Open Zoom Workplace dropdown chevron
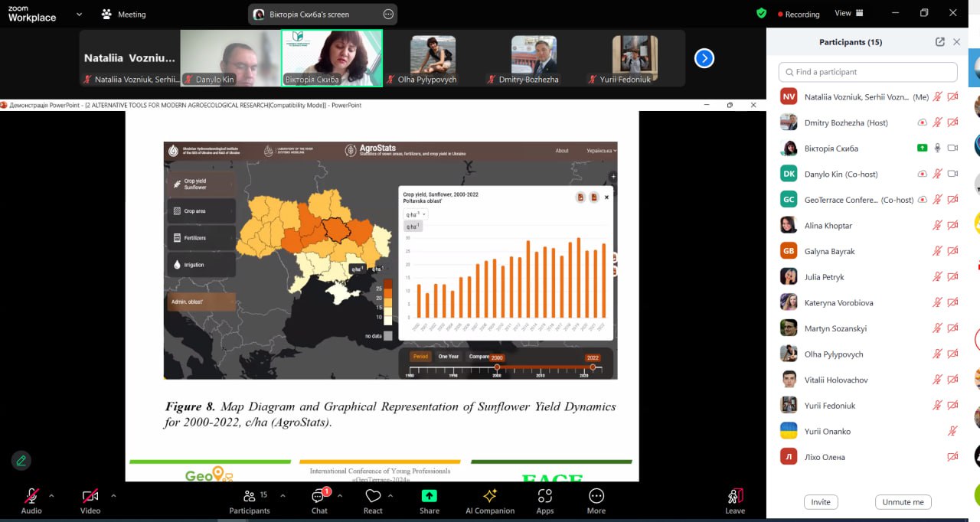Image resolution: width=980 pixels, height=522 pixels. pyautogui.click(x=80, y=14)
